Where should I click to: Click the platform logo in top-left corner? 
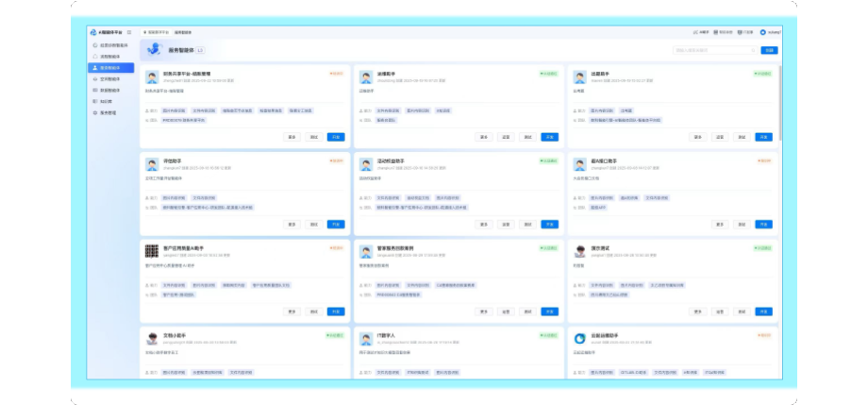click(x=92, y=32)
